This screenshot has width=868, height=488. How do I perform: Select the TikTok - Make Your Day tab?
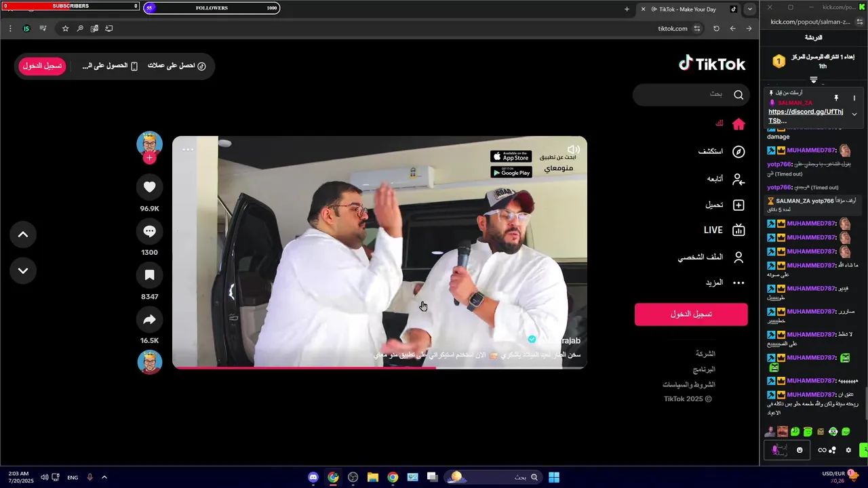coord(690,9)
